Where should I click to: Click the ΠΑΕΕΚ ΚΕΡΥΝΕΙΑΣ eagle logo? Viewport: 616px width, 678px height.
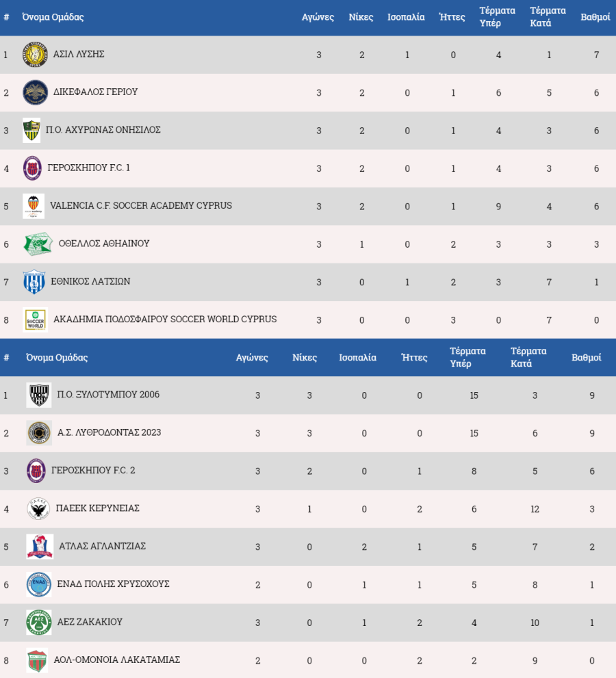click(38, 508)
